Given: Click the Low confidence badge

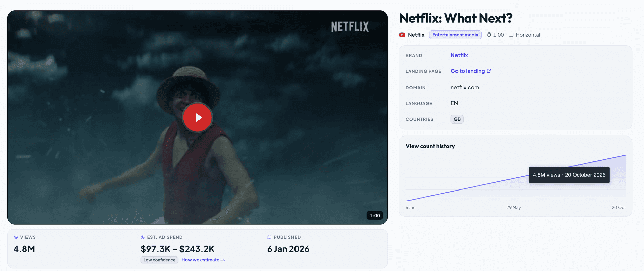Looking at the screenshot, I should click(x=159, y=260).
